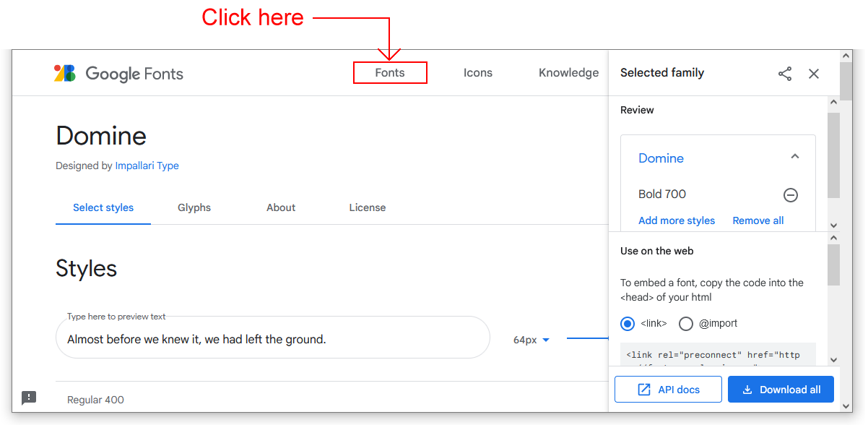Click the Review section scrollbar down arrow
This screenshot has height=425, width=868.
[833, 226]
